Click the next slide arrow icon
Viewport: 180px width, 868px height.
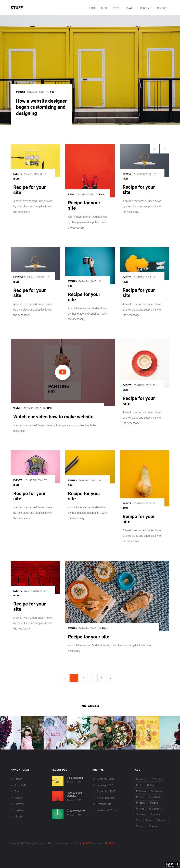coord(164,149)
